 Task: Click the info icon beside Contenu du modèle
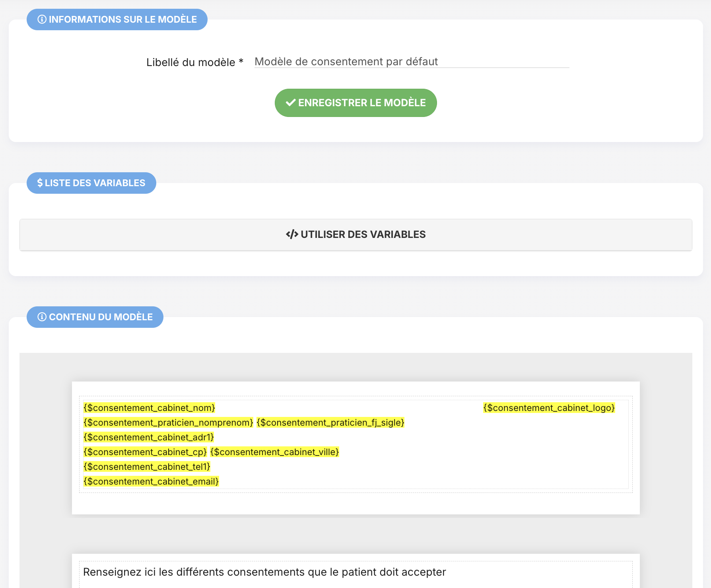pos(42,317)
